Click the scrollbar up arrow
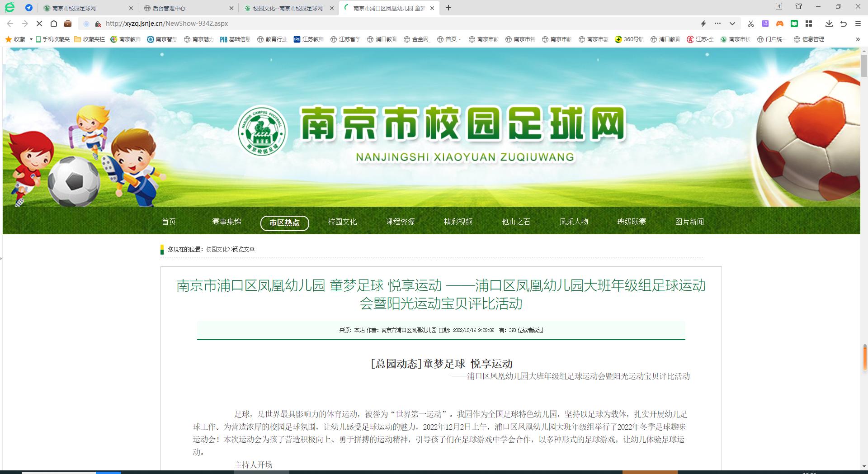Screen dimensions: 868x474 [864, 51]
